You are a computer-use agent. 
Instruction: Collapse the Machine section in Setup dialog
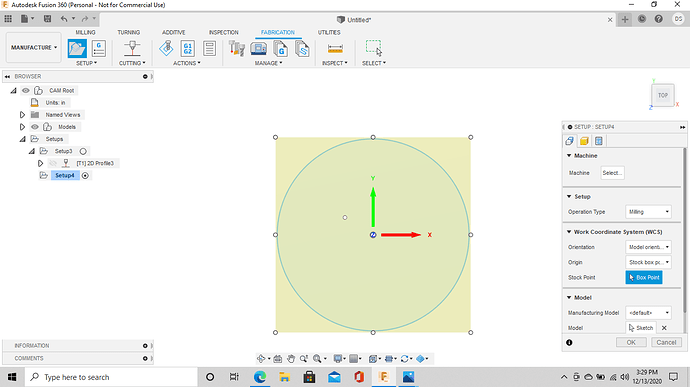coord(569,156)
